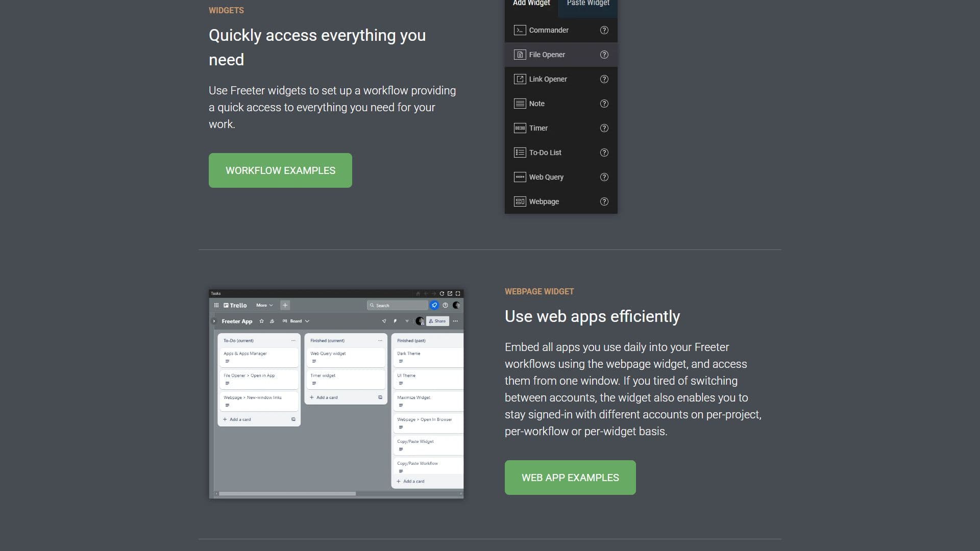
Task: Expand the Trello sidebar chevron
Action: coord(214,321)
